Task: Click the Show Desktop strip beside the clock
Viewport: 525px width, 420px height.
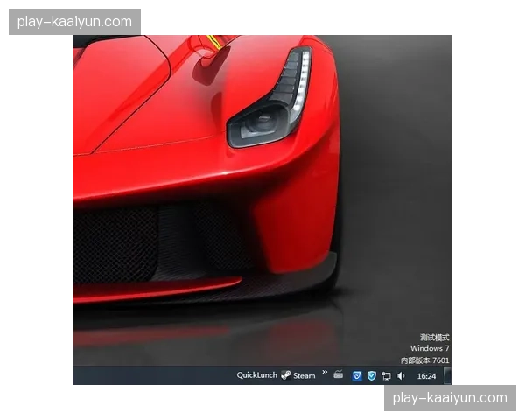Action: (x=449, y=375)
